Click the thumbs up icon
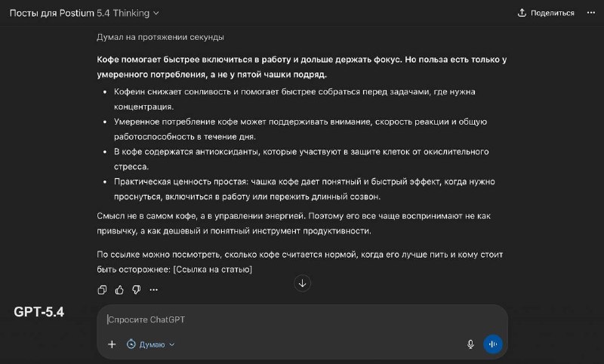This screenshot has height=364, width=604. 119,289
